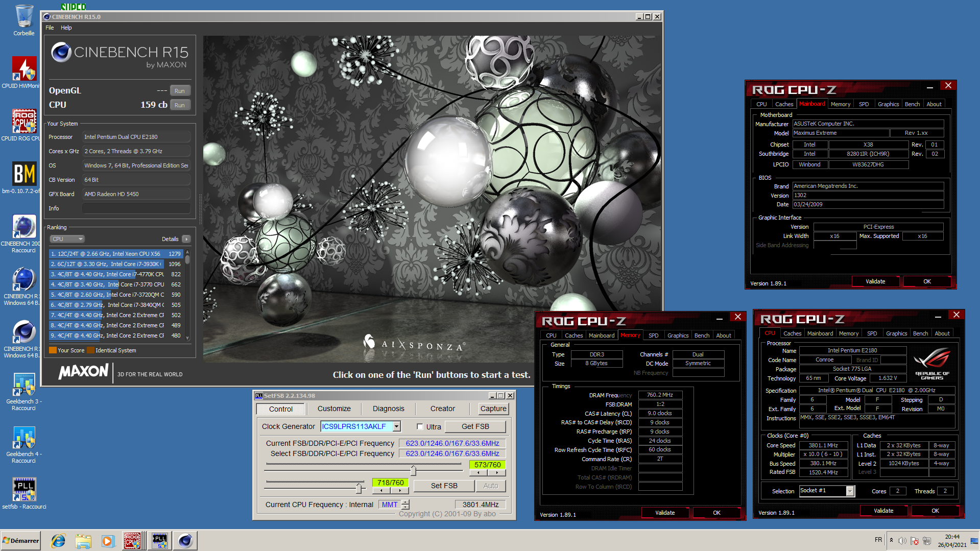This screenshot has width=980, height=551.
Task: Step 718/760 value left arrow
Action: click(x=381, y=491)
